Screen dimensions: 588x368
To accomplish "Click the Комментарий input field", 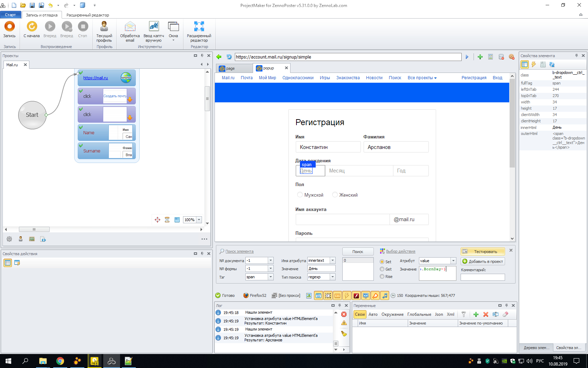I will [483, 277].
